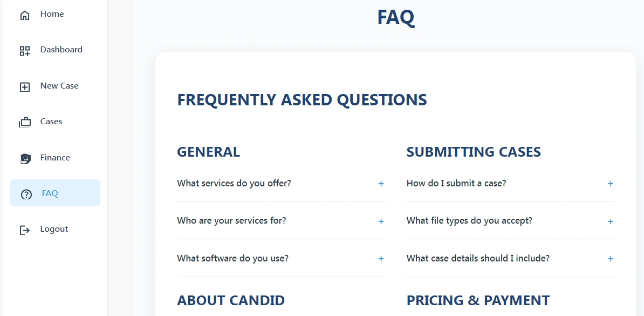Expand 'What services do you offer?' plus
Image resolution: width=644 pixels, height=316 pixels.
click(381, 184)
